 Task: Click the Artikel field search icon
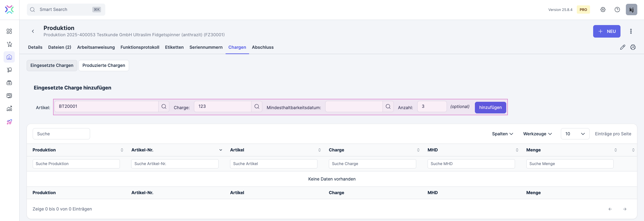(x=164, y=106)
